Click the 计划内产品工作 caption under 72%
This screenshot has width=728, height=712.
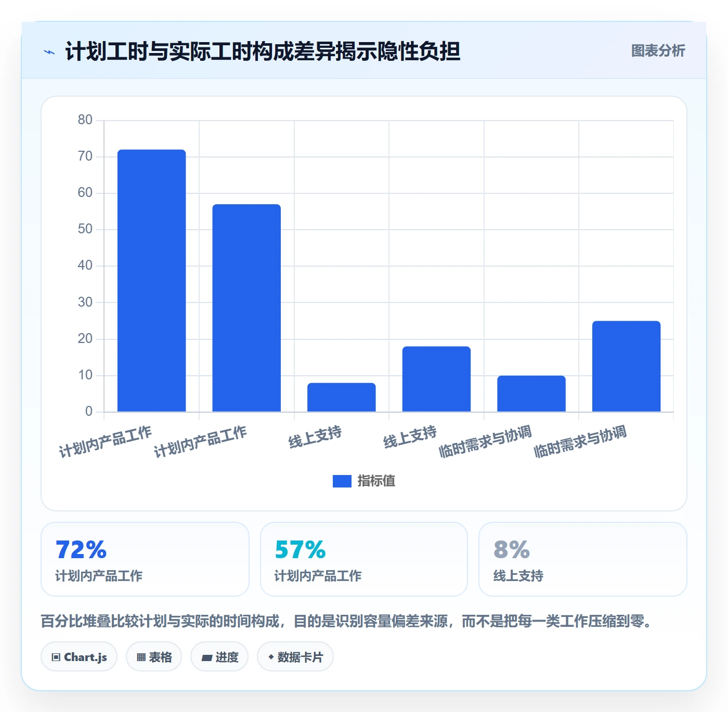point(99,576)
